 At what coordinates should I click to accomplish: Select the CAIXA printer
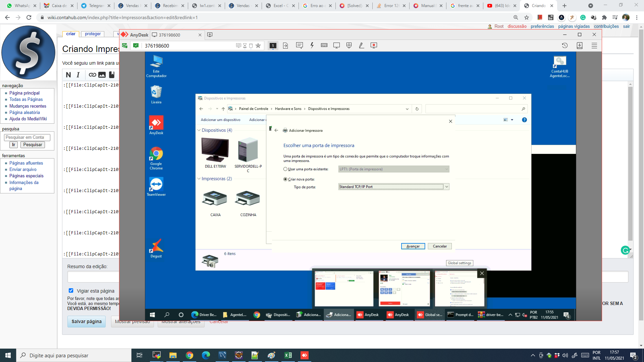[215, 203]
